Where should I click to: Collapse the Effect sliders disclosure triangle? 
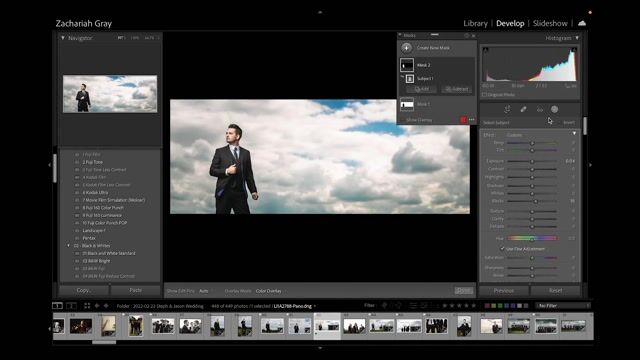(x=574, y=133)
